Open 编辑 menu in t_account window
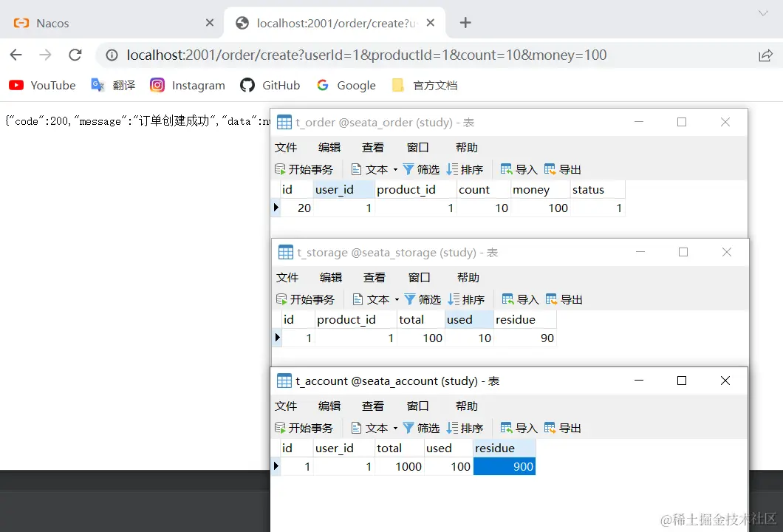The image size is (783, 532). [329, 406]
